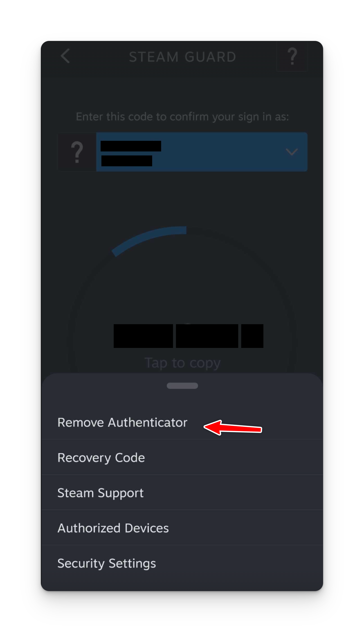
Task: Go back using the header back arrow
Action: (x=65, y=56)
